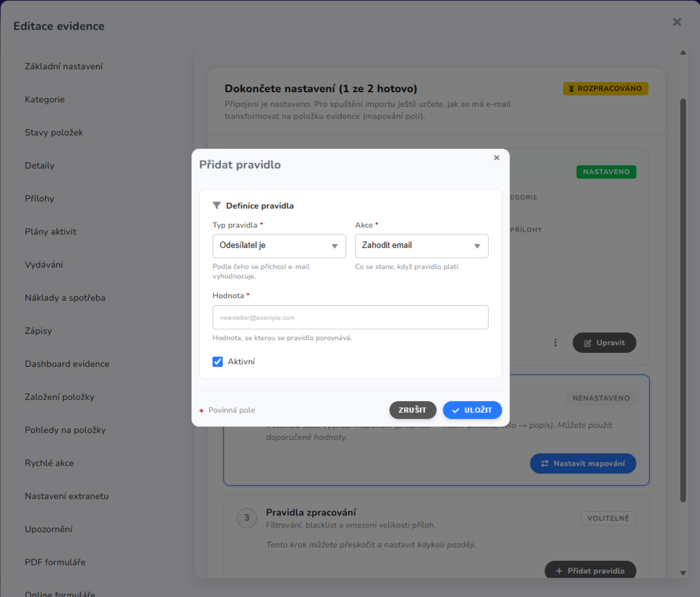Click the filter icon beside Definice pravidla
The height and width of the screenshot is (597, 700).
[x=216, y=206]
